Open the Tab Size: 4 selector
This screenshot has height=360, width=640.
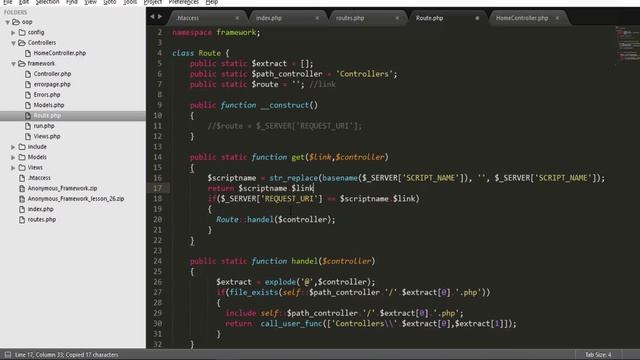coord(598,355)
